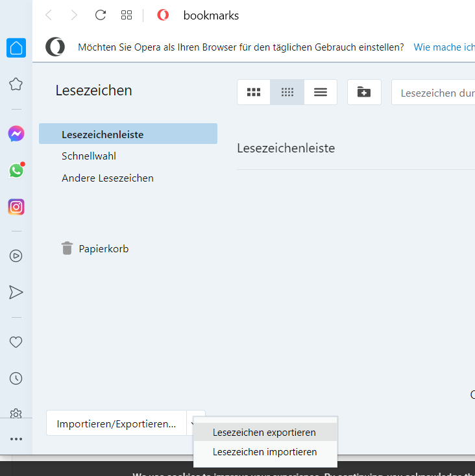This screenshot has height=476, width=475.
Task: Create a new bookmark folder
Action: (x=364, y=92)
